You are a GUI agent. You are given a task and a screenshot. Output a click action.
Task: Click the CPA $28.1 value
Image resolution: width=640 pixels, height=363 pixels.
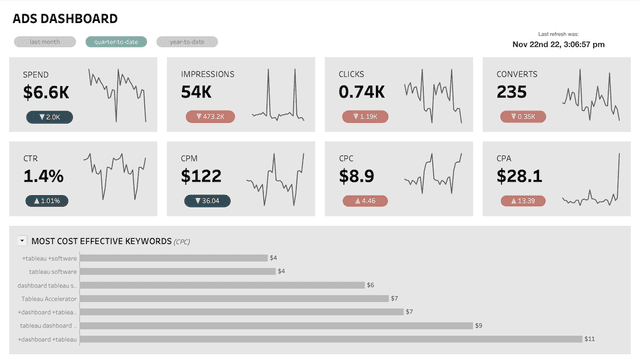[519, 176]
